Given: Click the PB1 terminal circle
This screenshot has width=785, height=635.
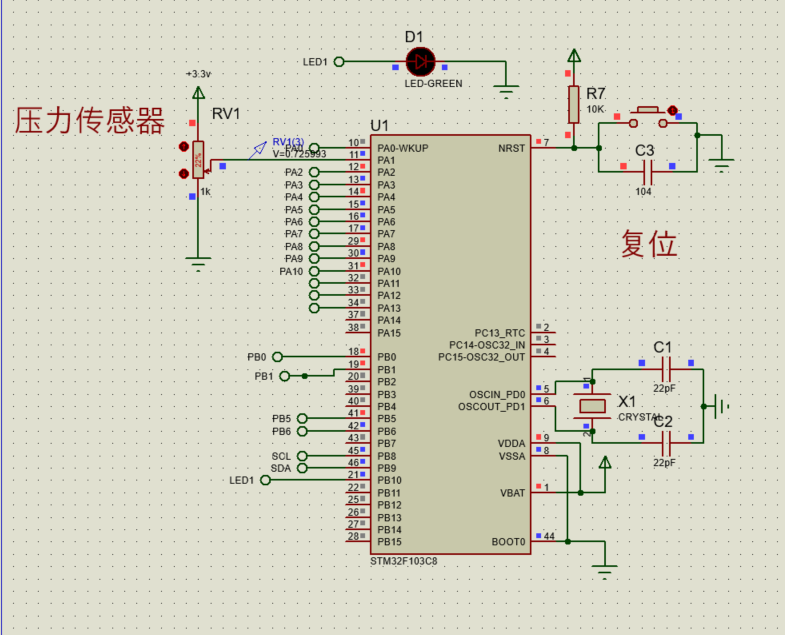Looking at the screenshot, I should (284, 376).
